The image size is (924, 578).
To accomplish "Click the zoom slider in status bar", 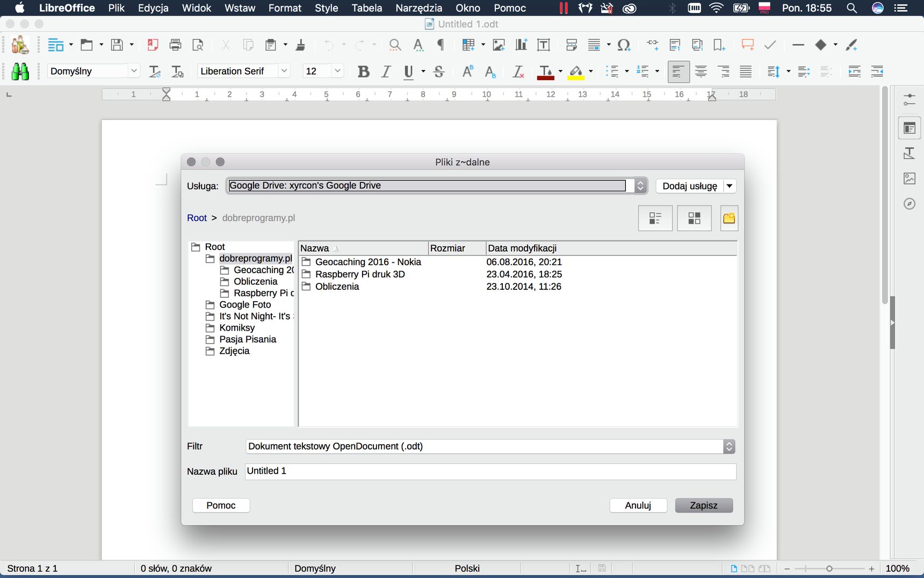I will tap(829, 568).
